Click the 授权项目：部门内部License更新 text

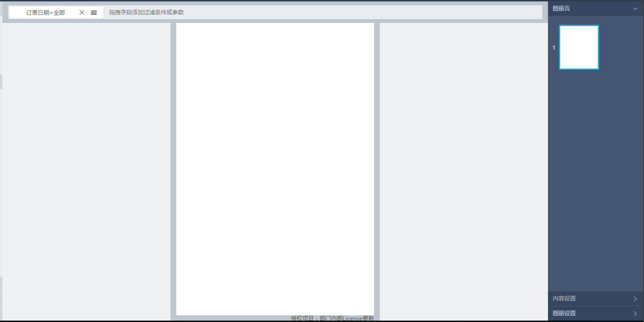(x=333, y=318)
